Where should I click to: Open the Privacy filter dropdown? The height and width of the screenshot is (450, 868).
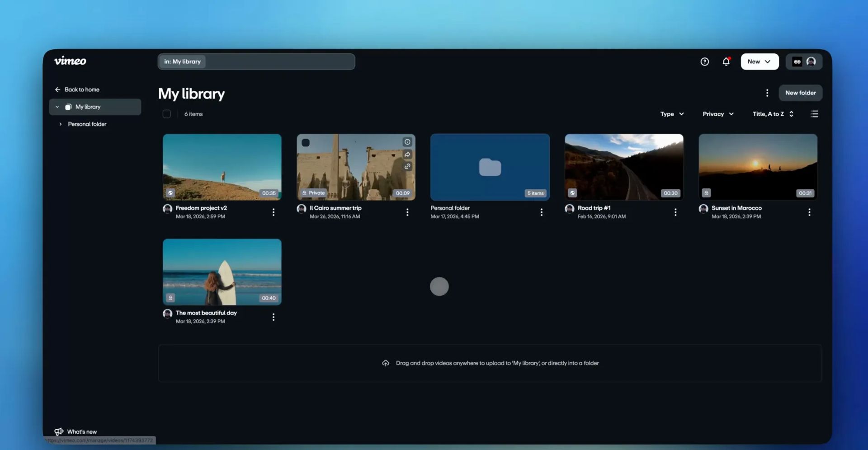point(718,114)
